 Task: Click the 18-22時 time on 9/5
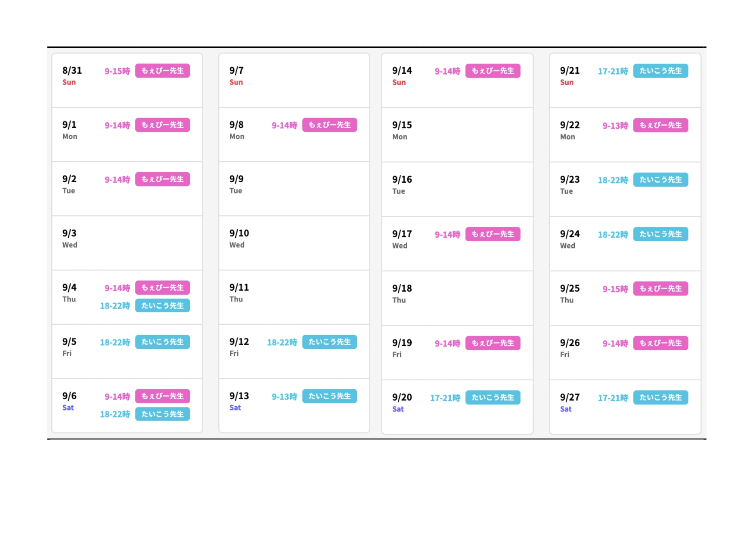tap(115, 342)
